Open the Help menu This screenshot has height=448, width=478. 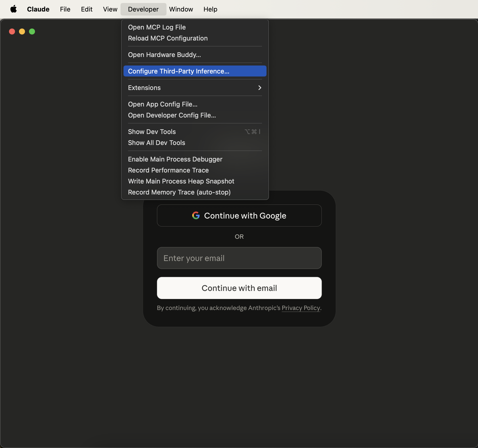tap(210, 9)
